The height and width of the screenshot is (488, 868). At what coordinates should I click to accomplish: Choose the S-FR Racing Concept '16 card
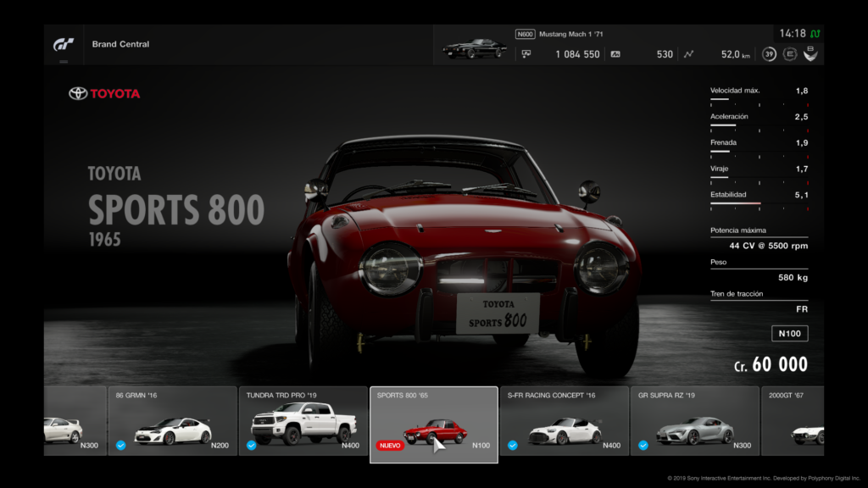tap(564, 421)
